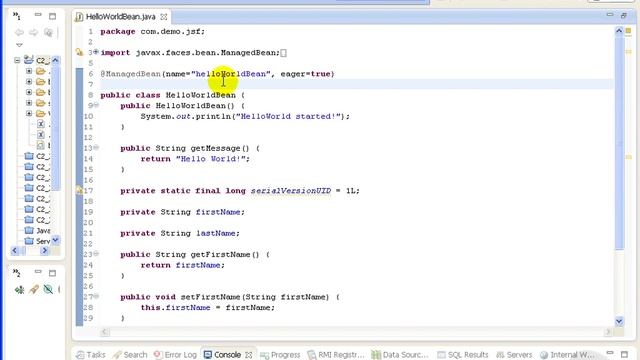This screenshot has height=360, width=640.
Task: Close the HelloWorldBean.java editor tab
Action: click(x=164, y=17)
